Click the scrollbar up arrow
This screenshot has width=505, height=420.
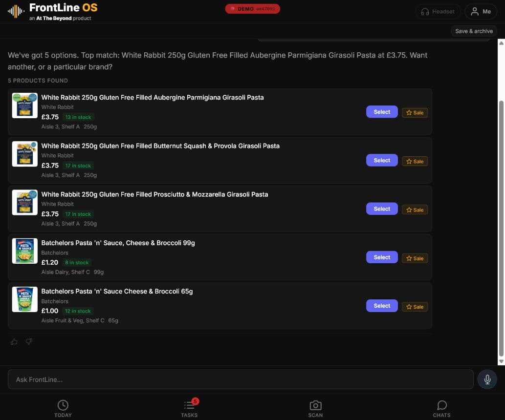(x=501, y=43)
